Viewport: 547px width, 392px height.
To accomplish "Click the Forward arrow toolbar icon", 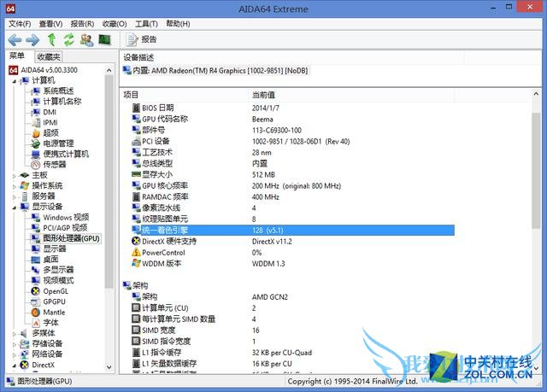I will pyautogui.click(x=32, y=40).
